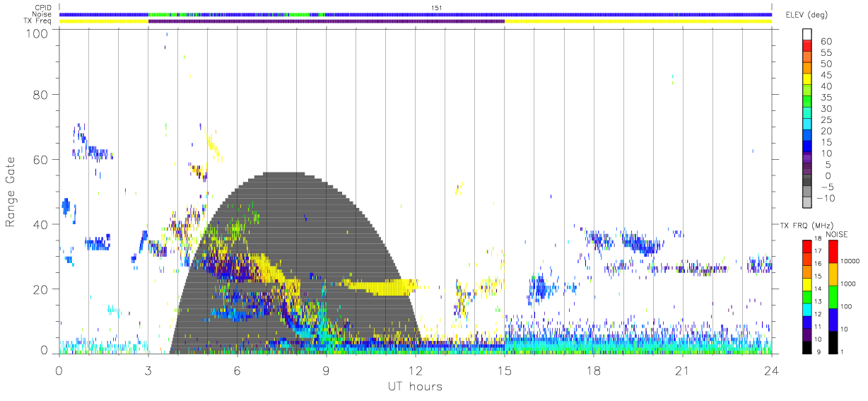Select the CPID value 151
Screen dimensions: 868x401
click(x=436, y=8)
